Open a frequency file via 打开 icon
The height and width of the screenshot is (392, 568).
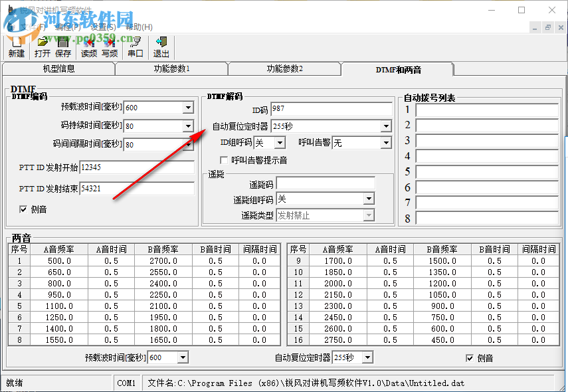[x=43, y=47]
